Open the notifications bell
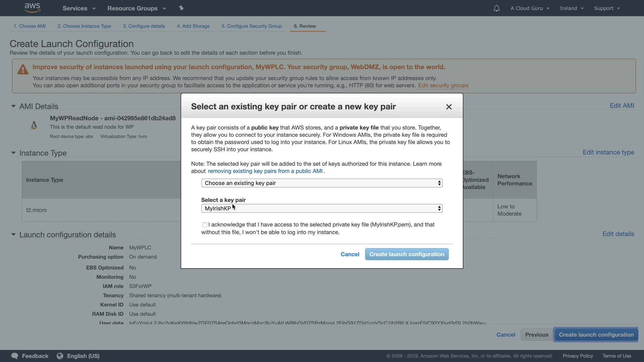The width and height of the screenshot is (644, 362). pos(496,8)
